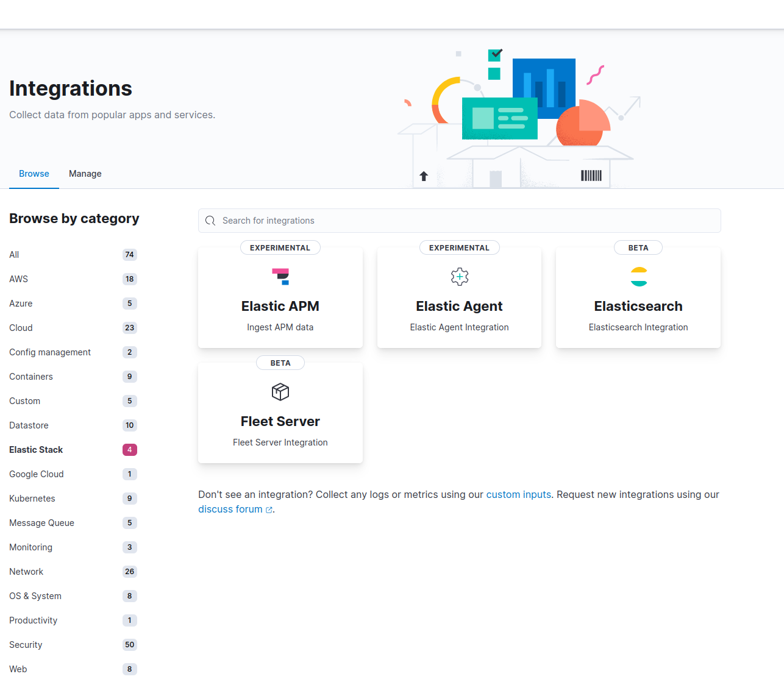Click the Integrations page heading
784x682 pixels.
(x=71, y=88)
